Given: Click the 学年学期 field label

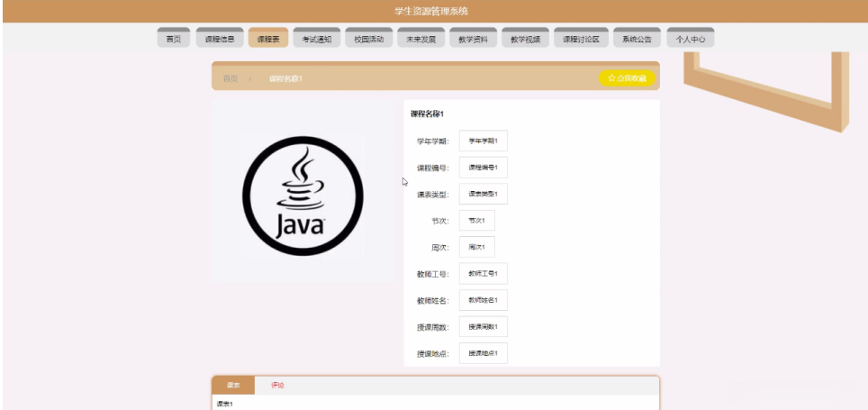Looking at the screenshot, I should click(433, 141).
